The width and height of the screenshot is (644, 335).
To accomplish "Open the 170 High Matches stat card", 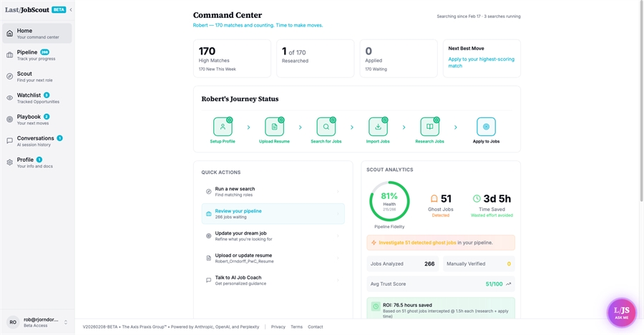I will pyautogui.click(x=232, y=59).
